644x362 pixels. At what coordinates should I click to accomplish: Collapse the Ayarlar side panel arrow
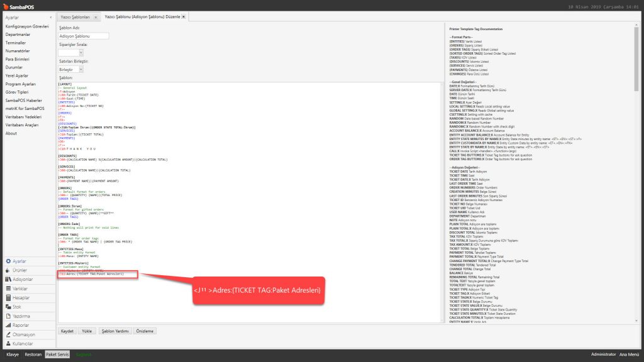pyautogui.click(x=50, y=18)
